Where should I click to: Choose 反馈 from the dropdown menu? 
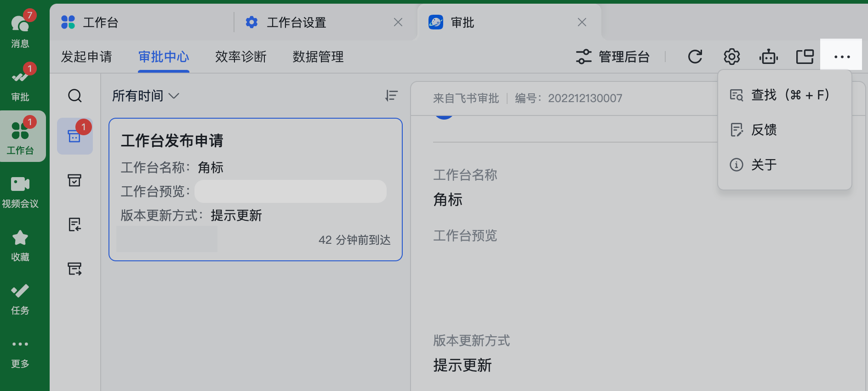[x=784, y=130]
